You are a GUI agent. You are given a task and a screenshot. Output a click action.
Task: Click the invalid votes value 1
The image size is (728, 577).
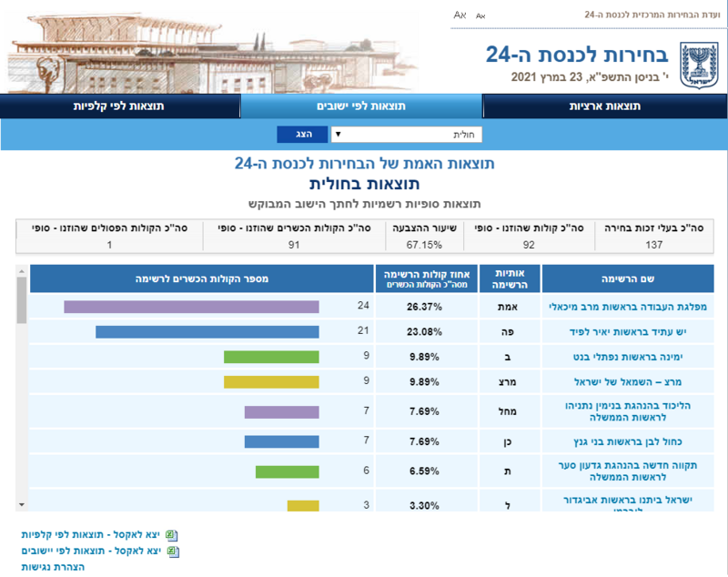109,245
